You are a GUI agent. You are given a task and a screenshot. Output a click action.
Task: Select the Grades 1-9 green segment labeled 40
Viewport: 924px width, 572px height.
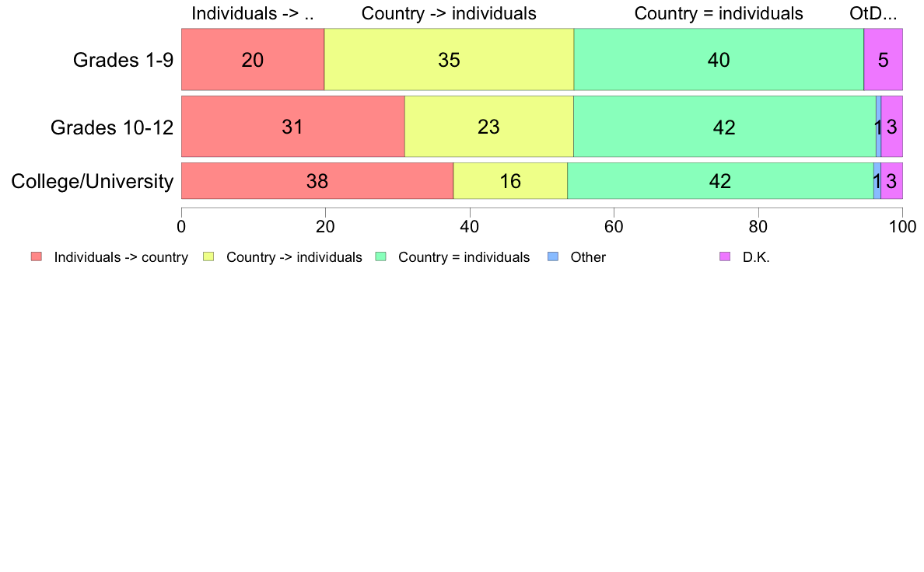[x=719, y=60]
